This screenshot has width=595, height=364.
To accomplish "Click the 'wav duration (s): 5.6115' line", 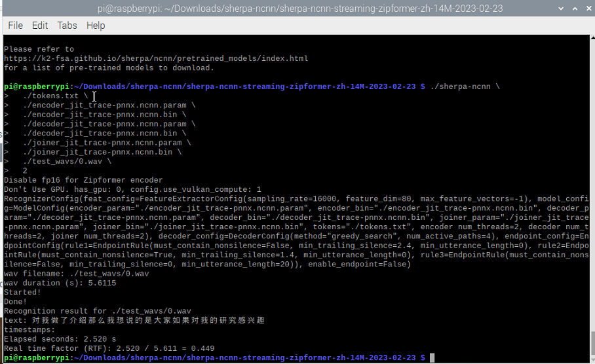I will pos(60,283).
